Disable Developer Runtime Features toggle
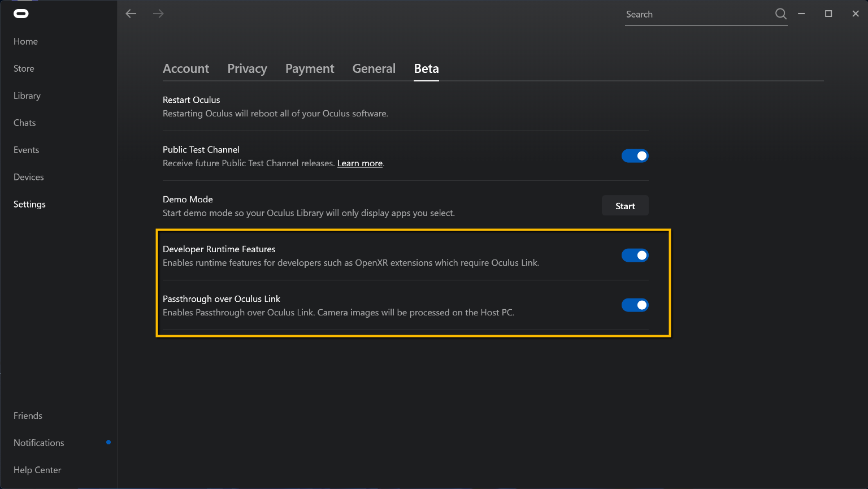Viewport: 868px width, 489px height. 635,256
